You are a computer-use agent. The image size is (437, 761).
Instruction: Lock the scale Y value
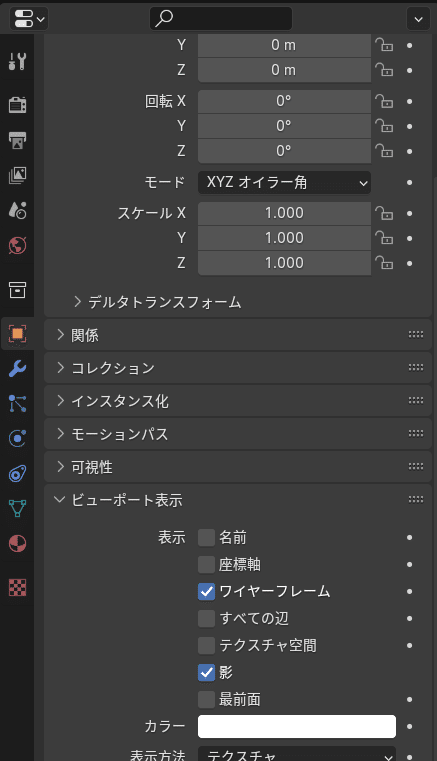pos(384,238)
